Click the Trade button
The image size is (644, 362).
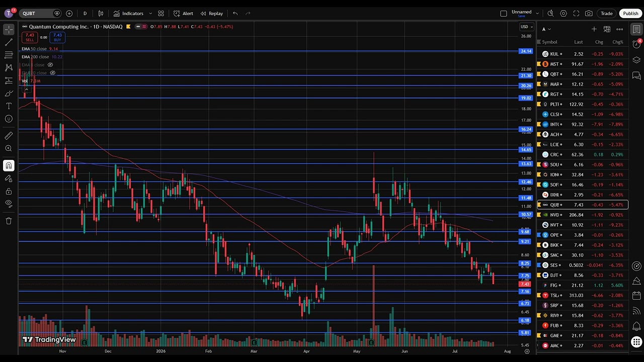[x=607, y=14]
